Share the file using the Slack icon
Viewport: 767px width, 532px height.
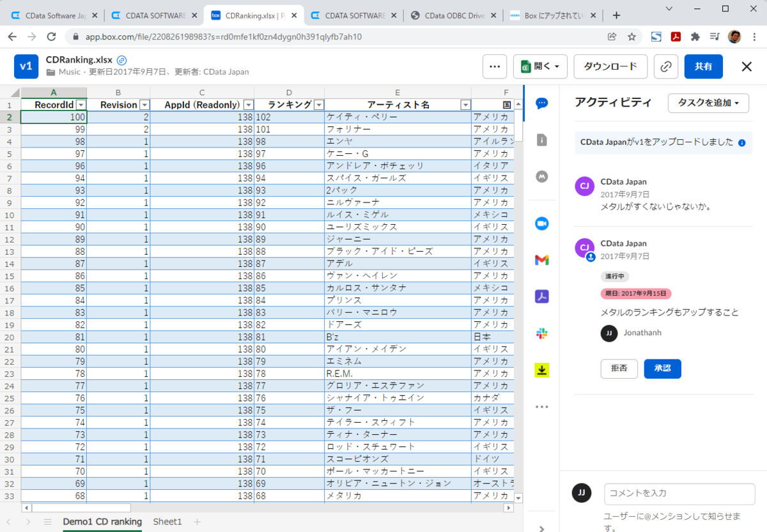tap(541, 333)
